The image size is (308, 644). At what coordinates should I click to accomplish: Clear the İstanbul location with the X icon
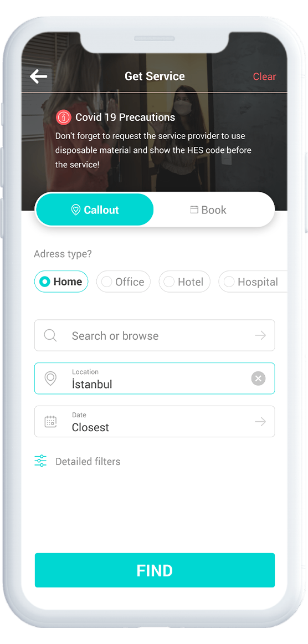click(x=258, y=379)
